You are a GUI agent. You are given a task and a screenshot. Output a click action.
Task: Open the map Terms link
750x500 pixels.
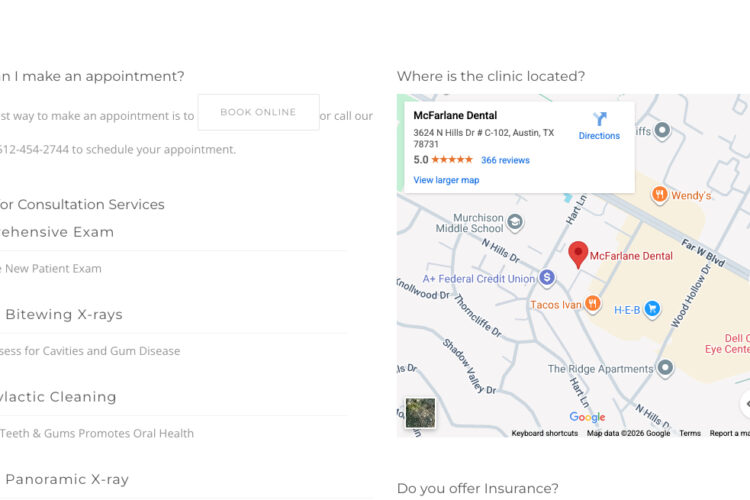coord(690,433)
